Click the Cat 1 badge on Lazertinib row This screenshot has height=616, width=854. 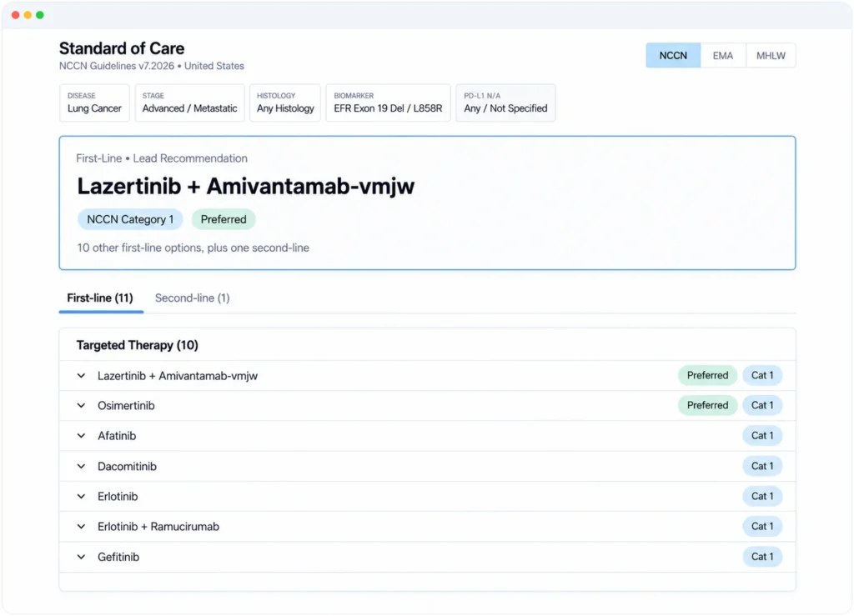click(762, 375)
